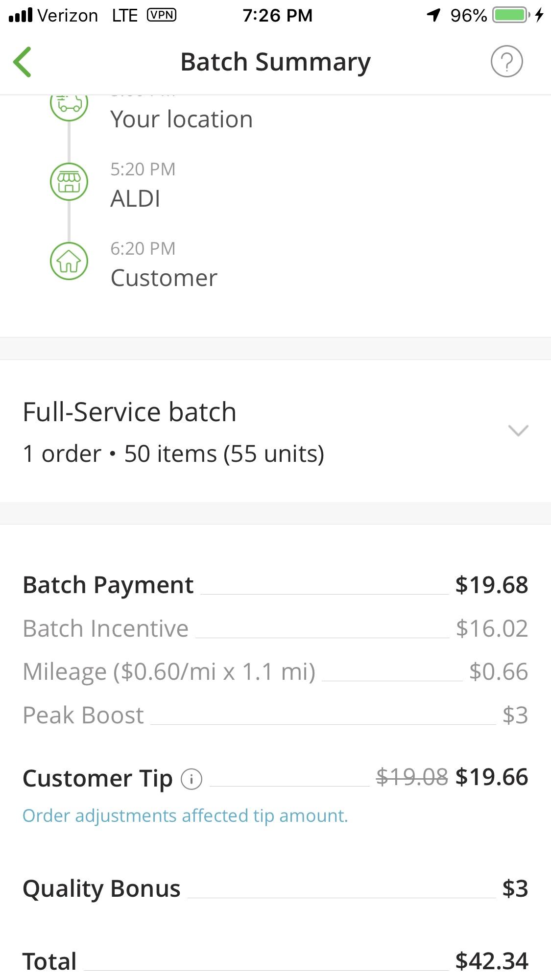Tap the delivery truck location icon
This screenshot has height=980, width=551.
pyautogui.click(x=69, y=104)
